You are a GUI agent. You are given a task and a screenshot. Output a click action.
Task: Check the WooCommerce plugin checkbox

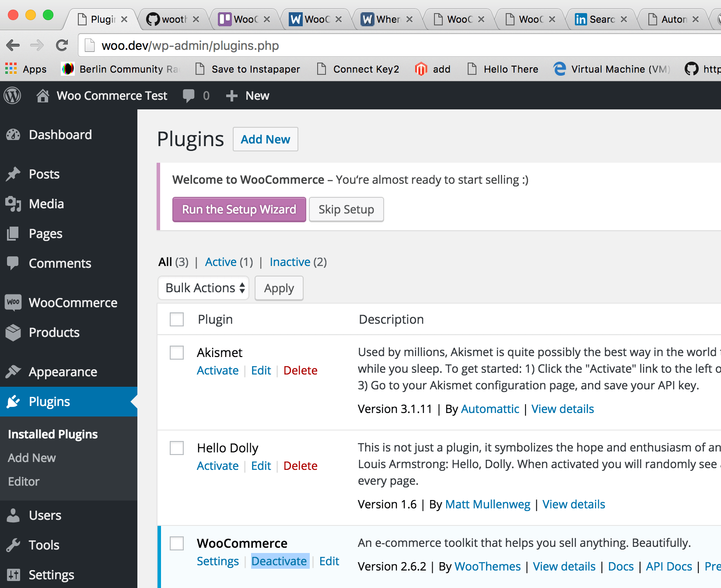(177, 543)
